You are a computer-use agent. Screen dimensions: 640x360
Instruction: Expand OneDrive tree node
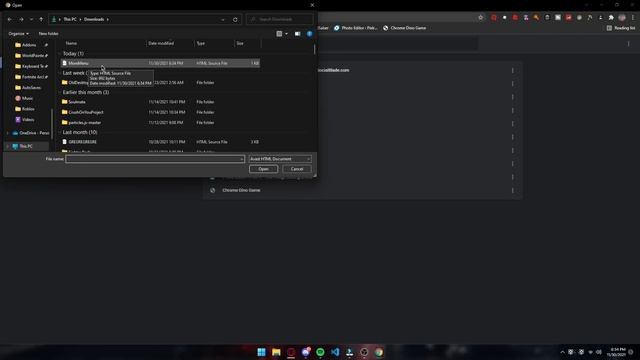pyautogui.click(x=7, y=133)
